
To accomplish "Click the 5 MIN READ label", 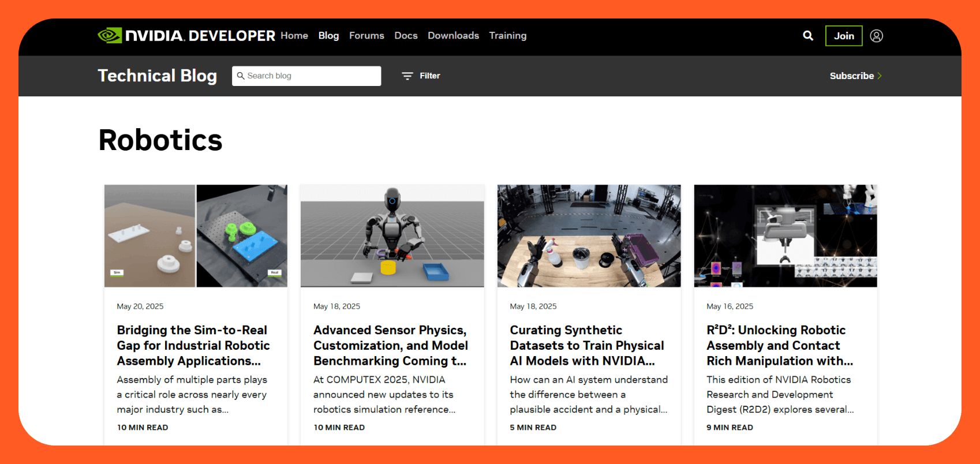I will click(x=533, y=428).
